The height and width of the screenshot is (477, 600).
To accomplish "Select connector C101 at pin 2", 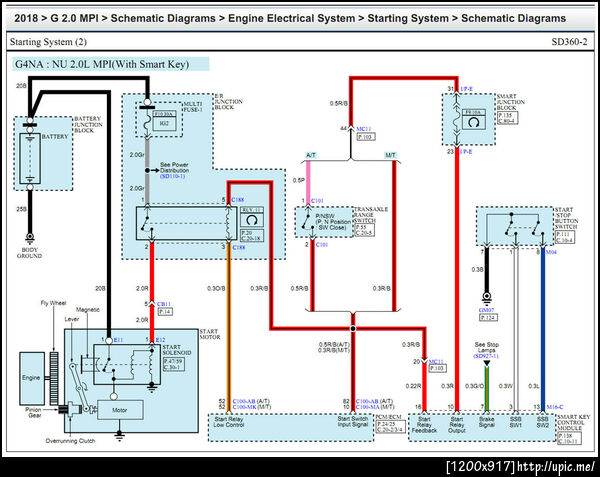I will click(x=322, y=244).
